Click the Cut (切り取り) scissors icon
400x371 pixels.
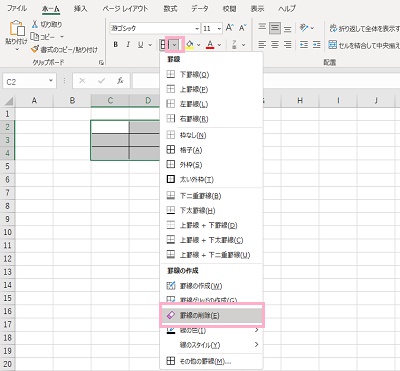(35, 24)
